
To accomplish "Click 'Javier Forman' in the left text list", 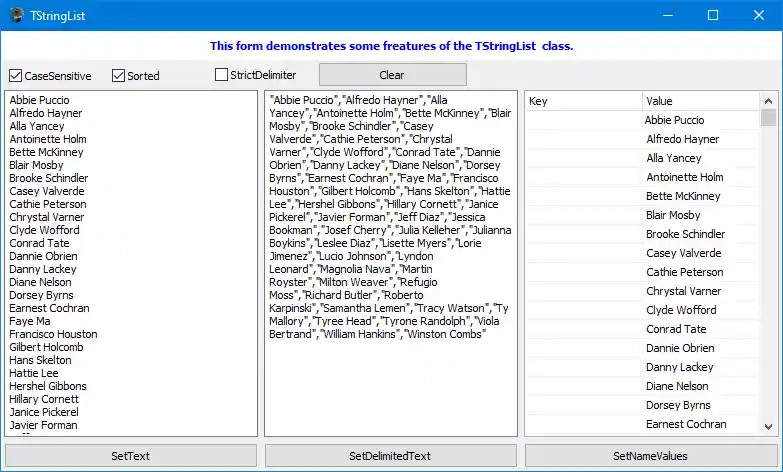I will click(43, 425).
